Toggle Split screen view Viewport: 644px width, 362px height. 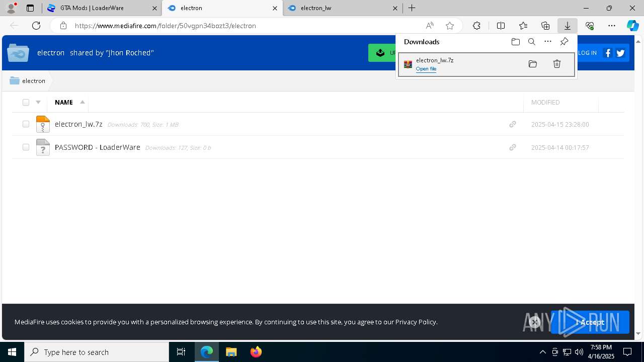pos(501,26)
